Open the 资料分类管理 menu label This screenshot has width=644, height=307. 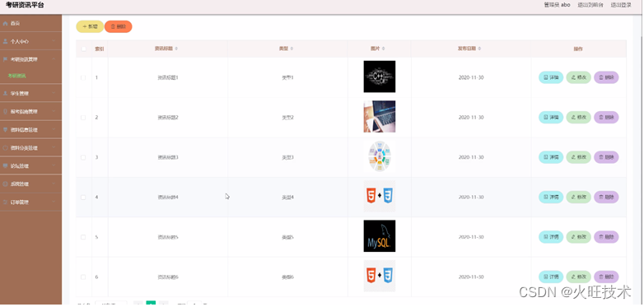click(24, 148)
